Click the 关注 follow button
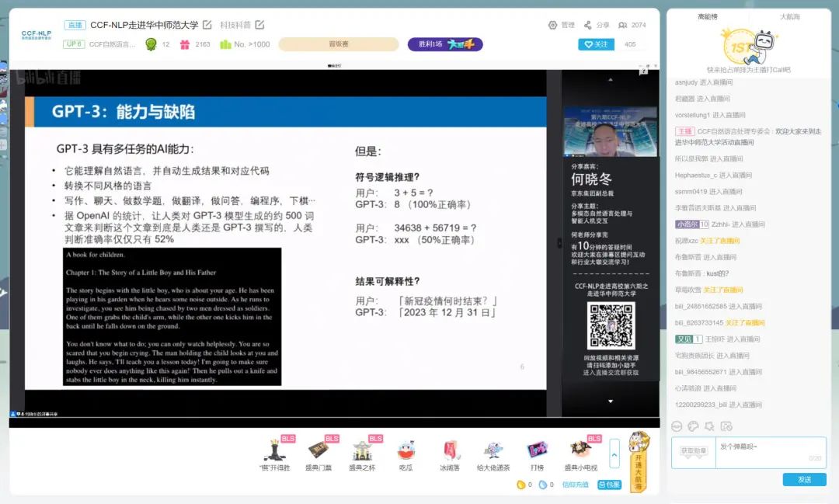 click(596, 44)
